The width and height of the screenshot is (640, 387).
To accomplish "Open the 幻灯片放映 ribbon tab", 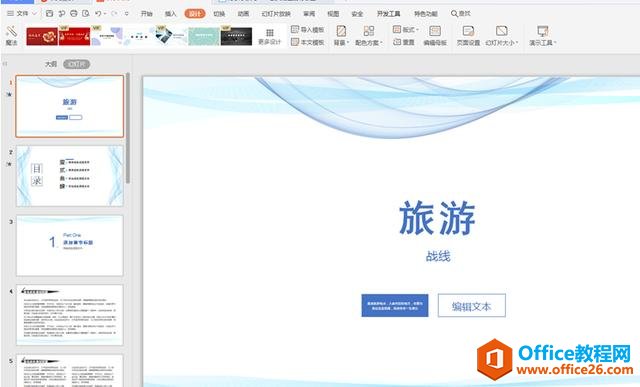I will (x=276, y=13).
